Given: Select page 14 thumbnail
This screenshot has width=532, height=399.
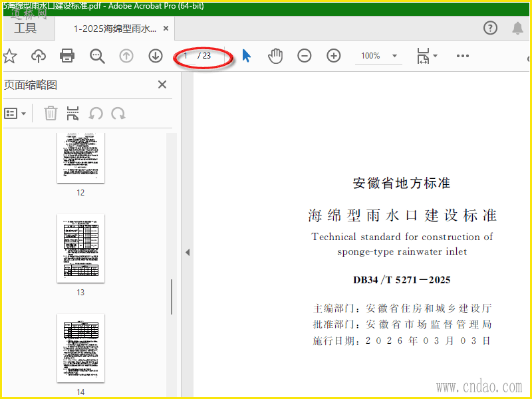Looking at the screenshot, I should [80, 348].
